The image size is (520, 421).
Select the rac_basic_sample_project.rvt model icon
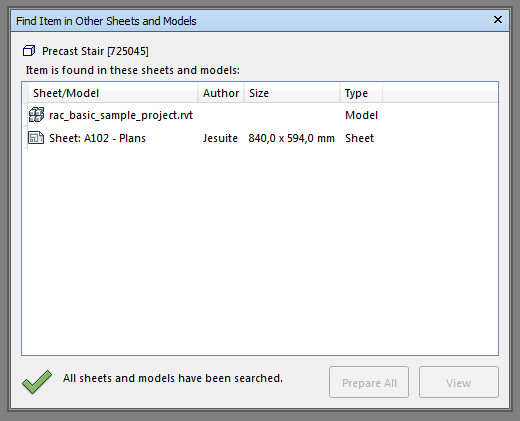36,115
